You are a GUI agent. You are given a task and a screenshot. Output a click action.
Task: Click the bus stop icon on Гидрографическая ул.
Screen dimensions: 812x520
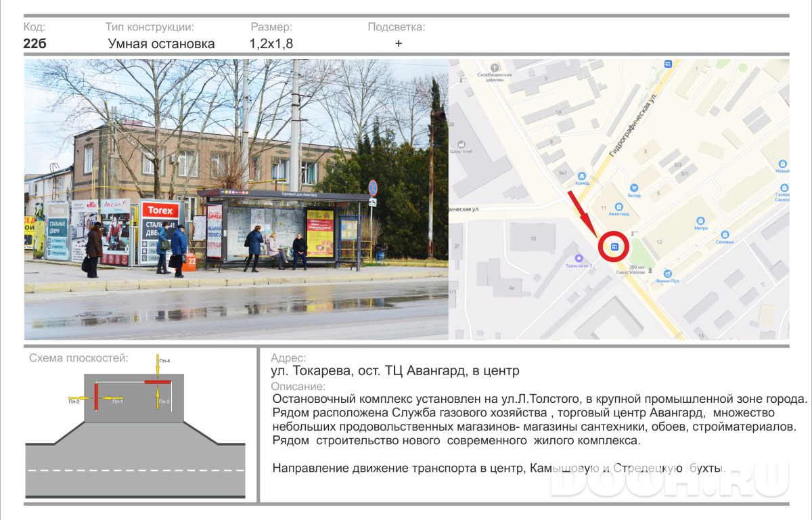pos(668,64)
